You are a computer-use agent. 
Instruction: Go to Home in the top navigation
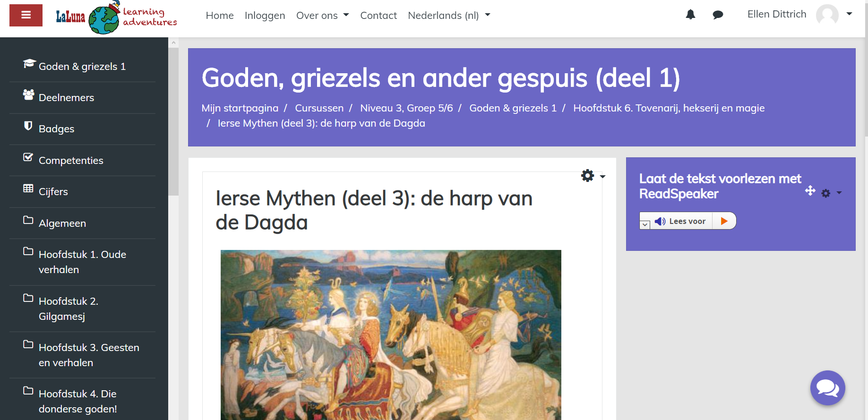[220, 16]
